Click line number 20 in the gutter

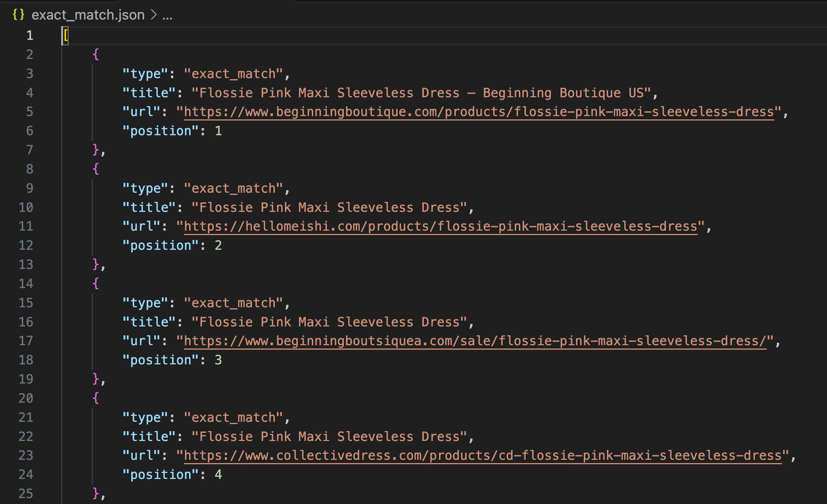click(26, 398)
